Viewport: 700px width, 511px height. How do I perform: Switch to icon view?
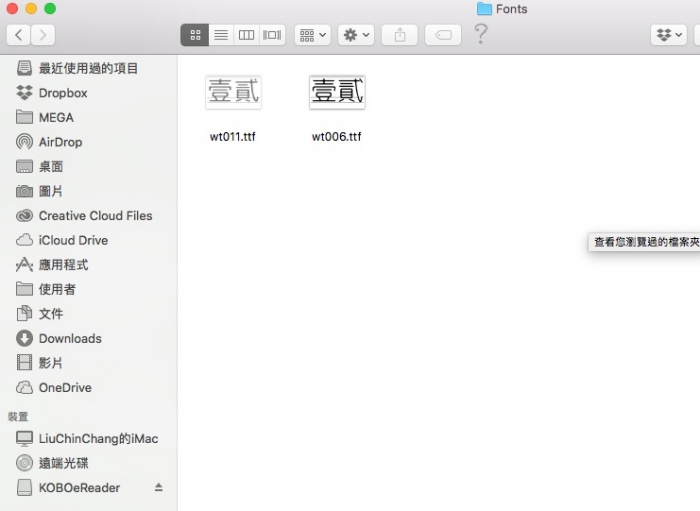195,35
